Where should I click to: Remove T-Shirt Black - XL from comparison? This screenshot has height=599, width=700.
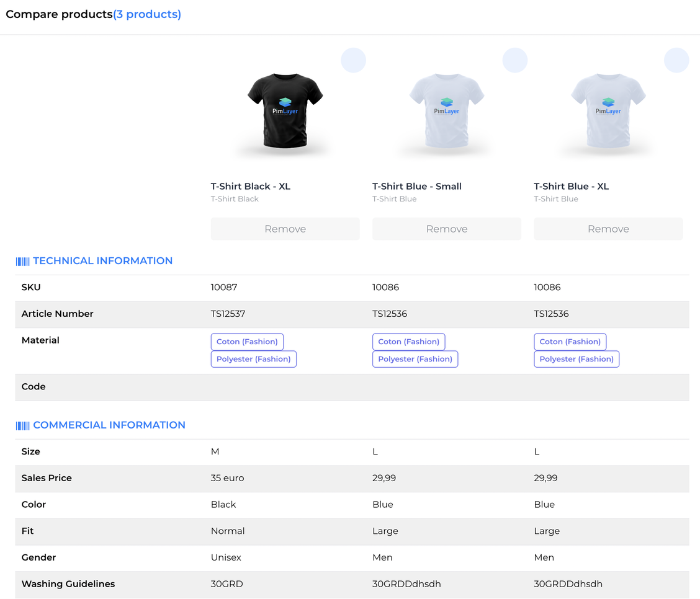[x=285, y=229]
